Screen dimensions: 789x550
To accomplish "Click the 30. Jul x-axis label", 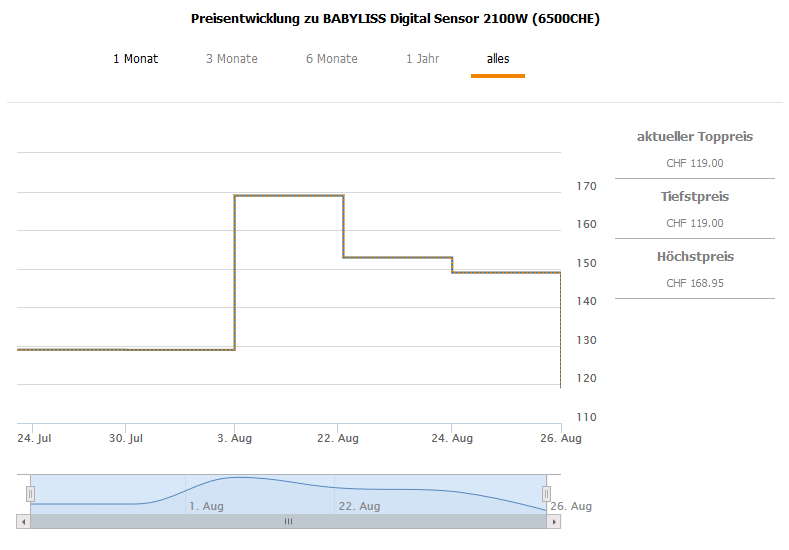I will click(x=126, y=438).
